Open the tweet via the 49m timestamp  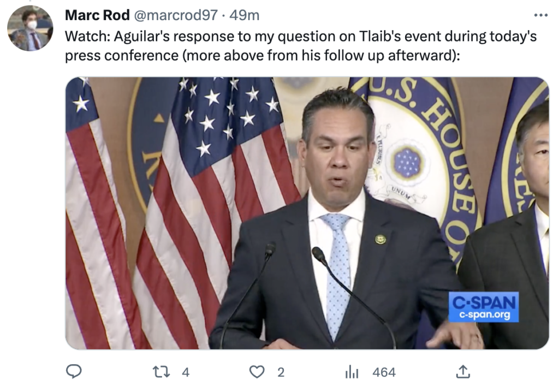click(x=245, y=15)
